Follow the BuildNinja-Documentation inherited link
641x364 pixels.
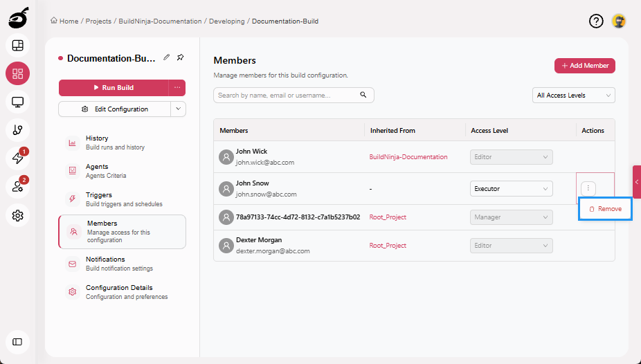(408, 157)
